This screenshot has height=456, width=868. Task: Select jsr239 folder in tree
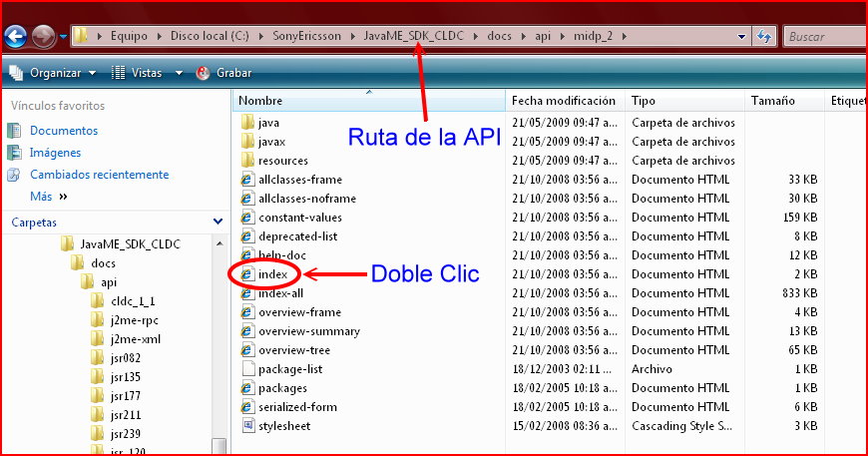(x=125, y=433)
